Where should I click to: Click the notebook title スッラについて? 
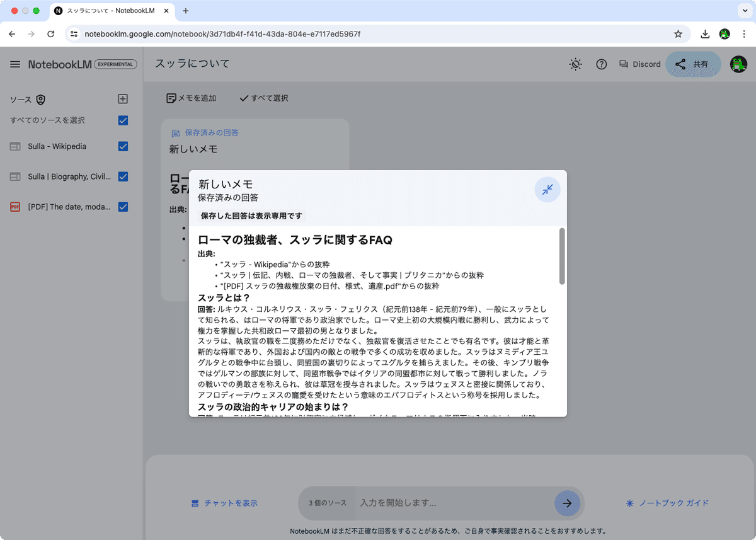tap(192, 64)
